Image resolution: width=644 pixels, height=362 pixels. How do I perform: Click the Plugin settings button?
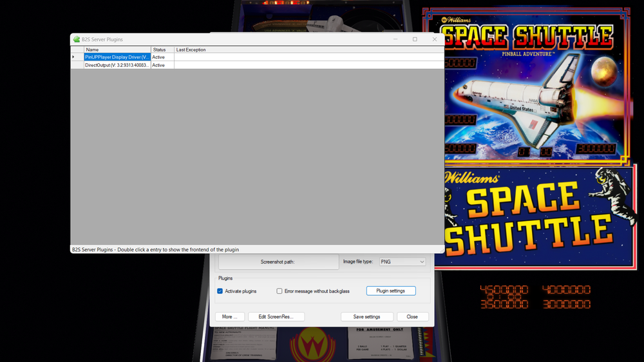pyautogui.click(x=391, y=291)
